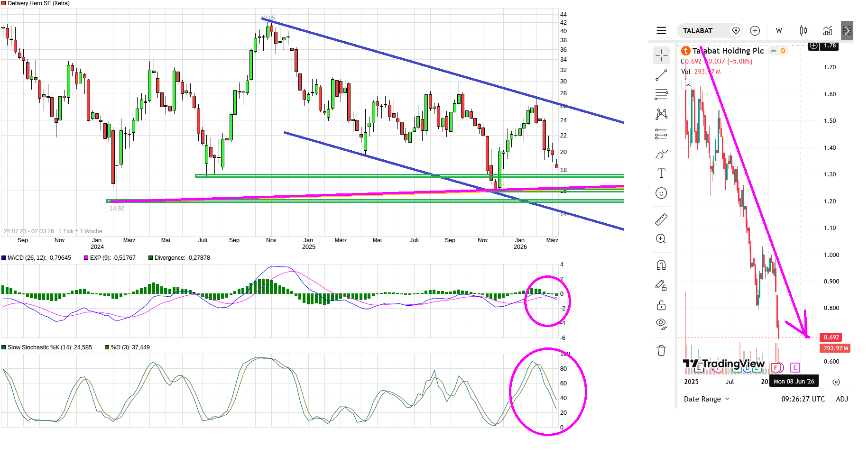Open the candlestick chart style selector
The width and height of the screenshot is (868, 456).
point(803,31)
